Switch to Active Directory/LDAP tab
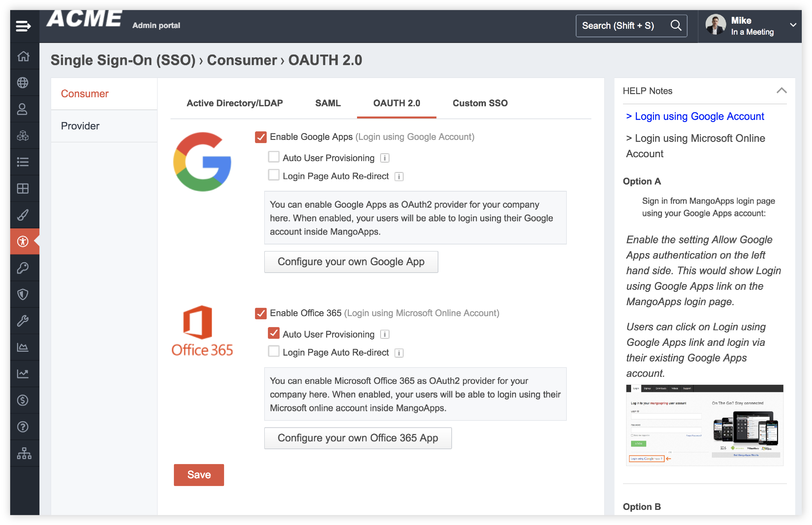Screen dimensions: 812x525 (x=235, y=103)
